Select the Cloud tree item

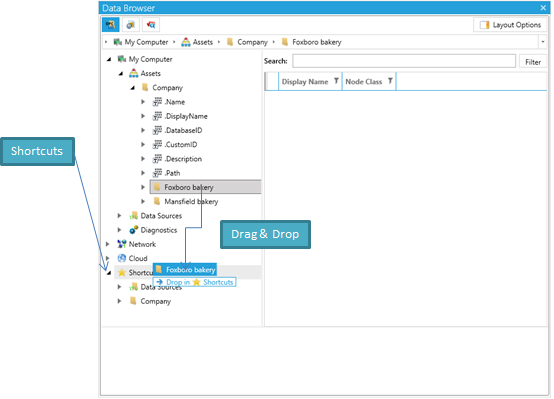[138, 258]
